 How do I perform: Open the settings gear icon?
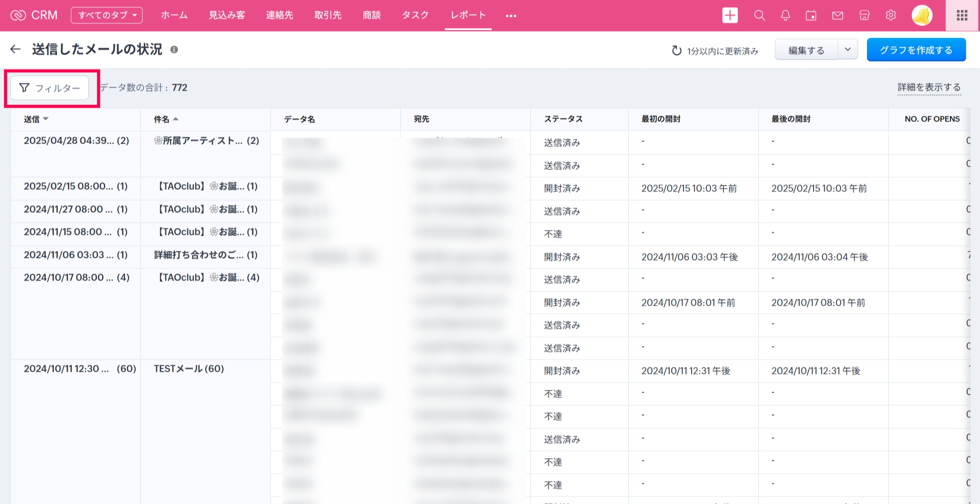tap(890, 16)
